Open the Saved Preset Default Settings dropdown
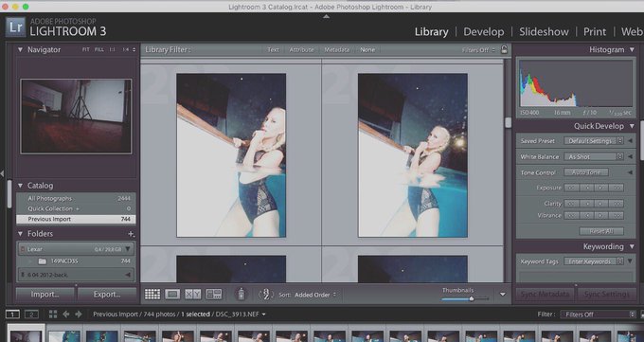 tap(594, 141)
